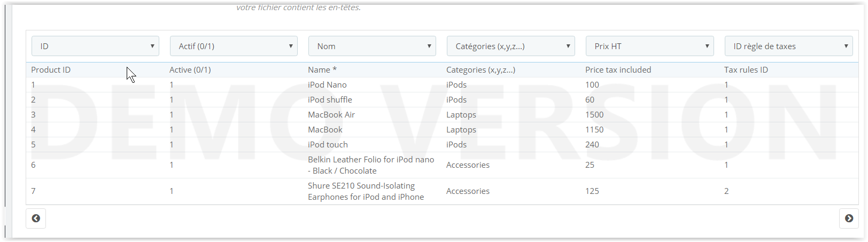868x242 pixels.
Task: Click the previous columns left arrow icon
Action: coord(36,218)
